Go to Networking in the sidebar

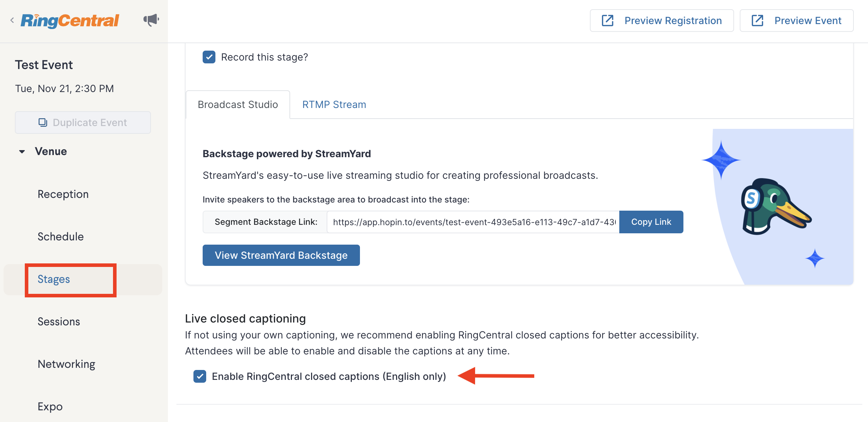coord(66,364)
